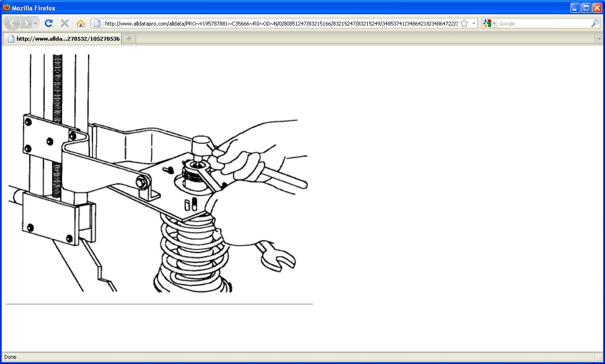Screen dimensions: 605x364
Task: Open a new tab with the plus button
Action: click(129, 39)
